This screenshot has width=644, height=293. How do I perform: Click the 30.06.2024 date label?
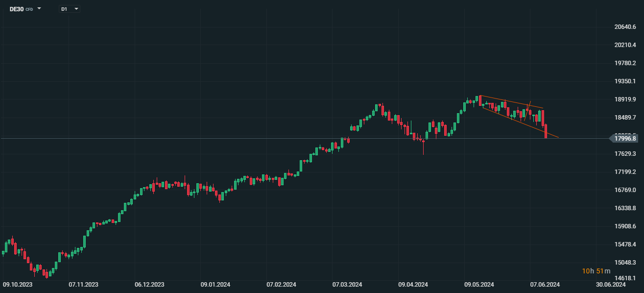(x=611, y=284)
